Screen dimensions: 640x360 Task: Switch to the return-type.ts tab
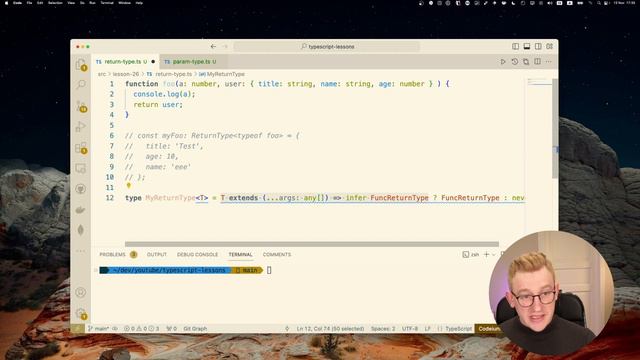coord(122,62)
